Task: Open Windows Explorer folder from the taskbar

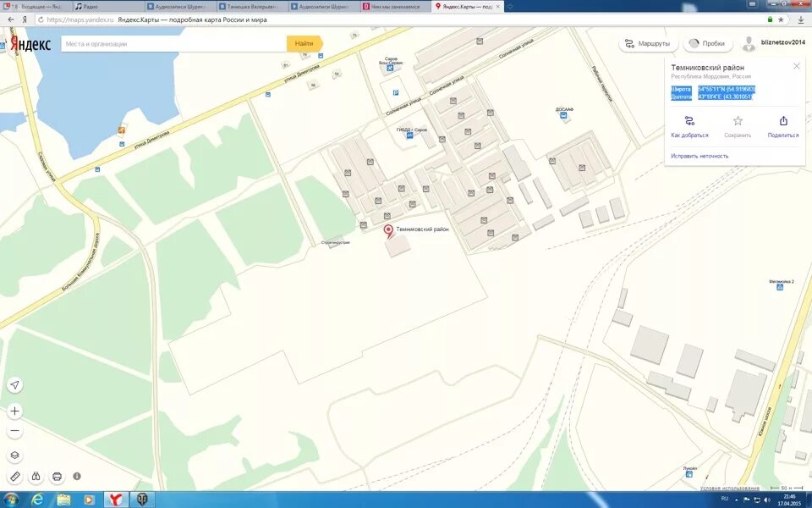Action: pyautogui.click(x=63, y=500)
